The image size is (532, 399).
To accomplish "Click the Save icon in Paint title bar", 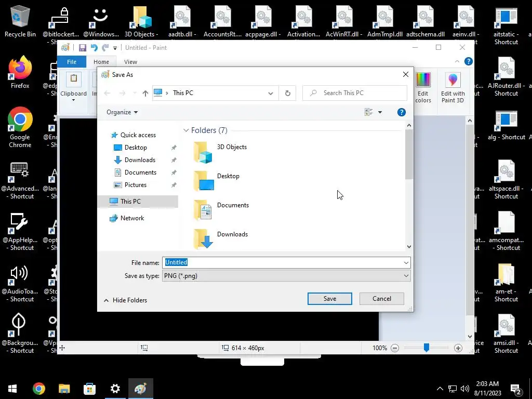I will pos(83,48).
